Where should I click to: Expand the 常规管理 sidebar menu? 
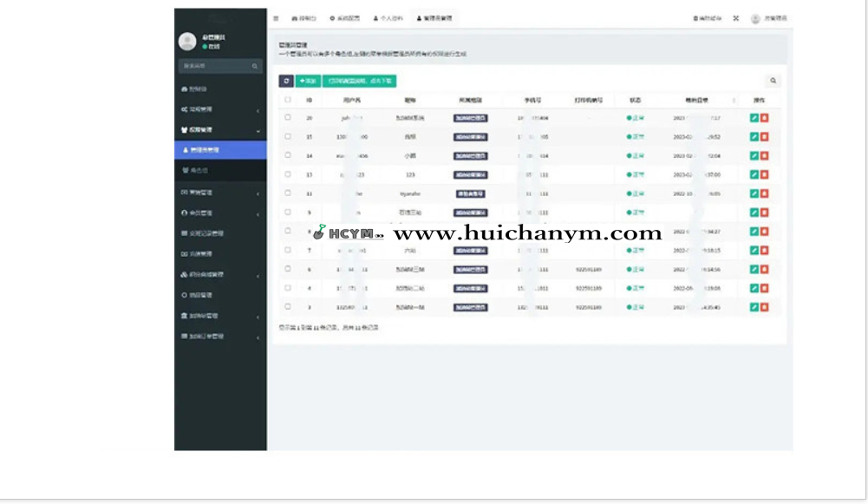pos(220,109)
